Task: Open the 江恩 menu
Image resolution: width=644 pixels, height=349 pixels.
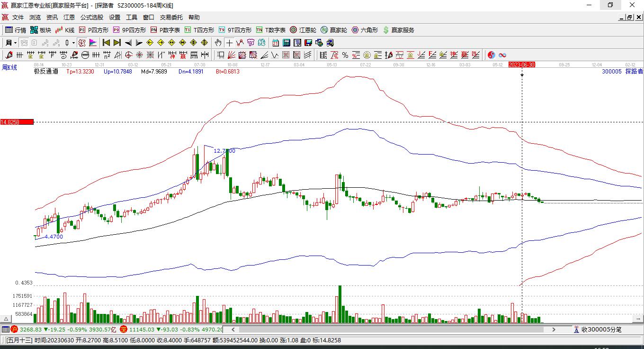Action: coord(69,18)
